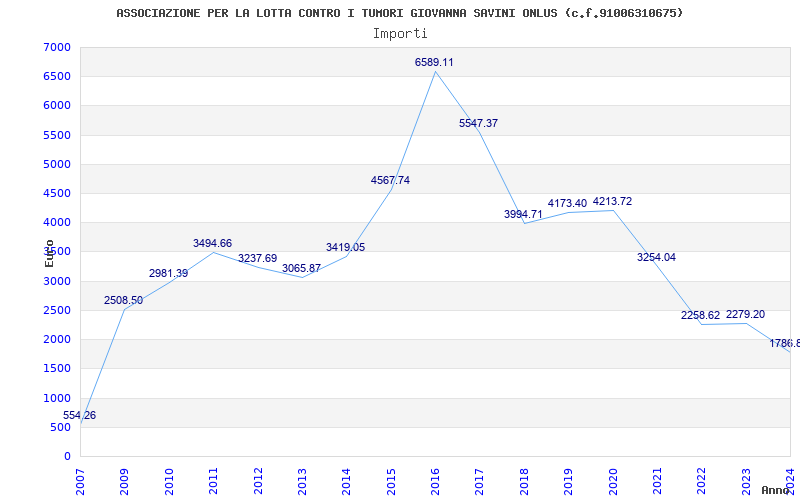Click the data label 3419.05
Viewport: 800px width, 500px height.
[345, 247]
